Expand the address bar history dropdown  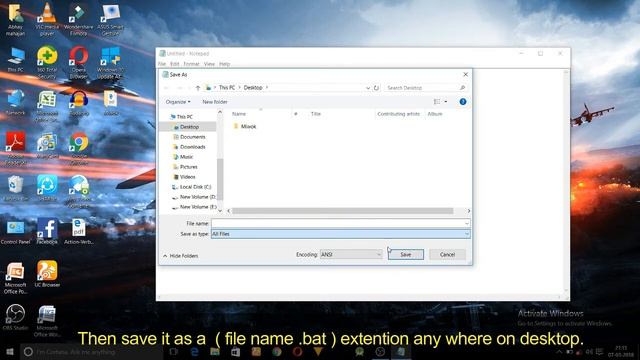coord(368,88)
